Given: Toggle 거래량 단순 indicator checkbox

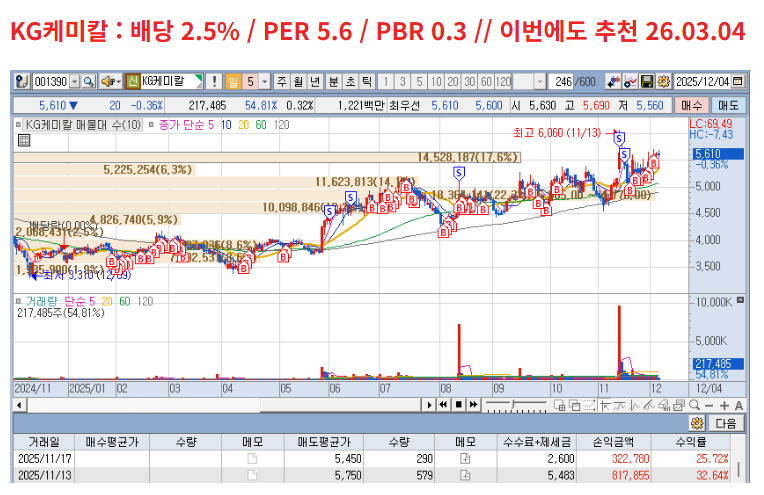Looking at the screenshot, I should (x=19, y=302).
